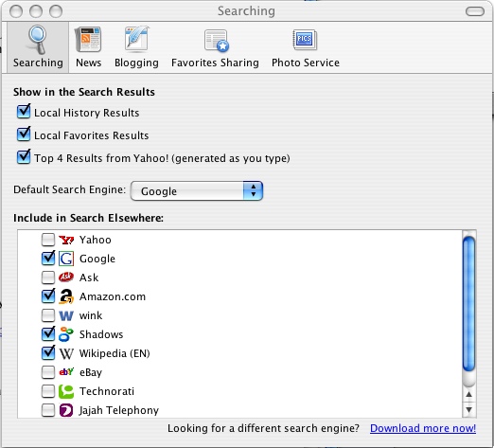This screenshot has width=494, height=448.
Task: Click the Favorites Sharing star icon
Action: tap(216, 41)
